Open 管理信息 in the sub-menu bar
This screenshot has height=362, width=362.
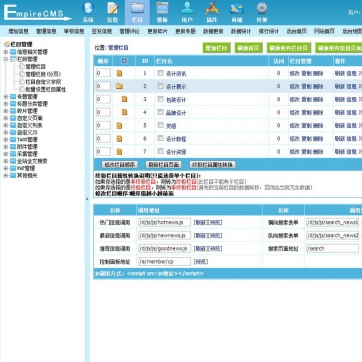[46, 31]
